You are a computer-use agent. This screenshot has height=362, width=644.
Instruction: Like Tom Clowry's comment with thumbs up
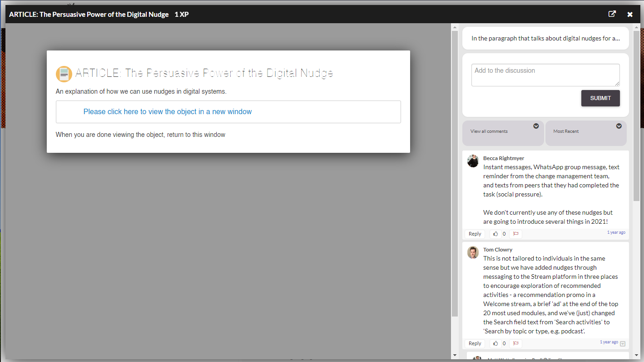click(495, 343)
